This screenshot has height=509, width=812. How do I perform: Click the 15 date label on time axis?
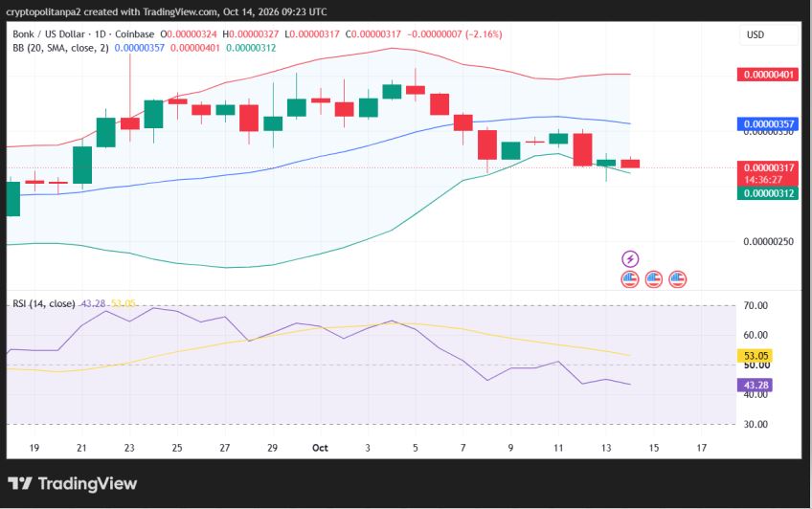tap(654, 448)
